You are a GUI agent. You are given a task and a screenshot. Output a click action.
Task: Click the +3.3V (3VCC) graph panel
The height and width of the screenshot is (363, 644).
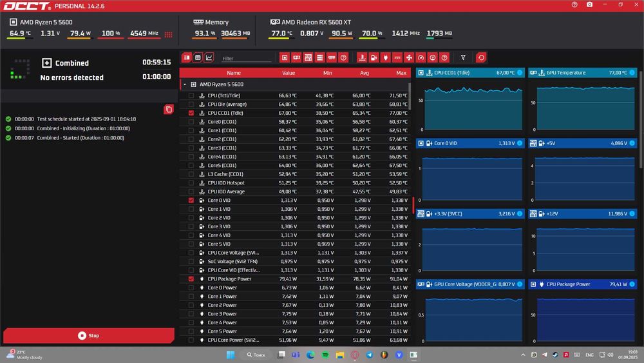470,242
